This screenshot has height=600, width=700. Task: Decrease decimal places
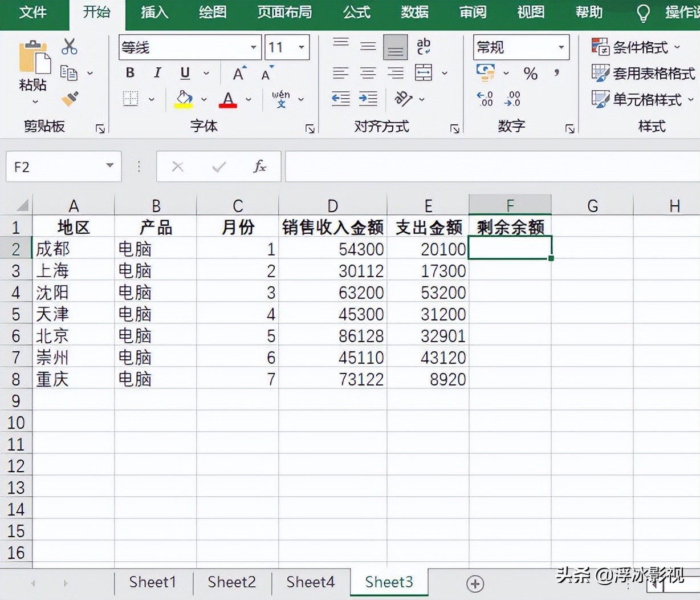(x=512, y=99)
